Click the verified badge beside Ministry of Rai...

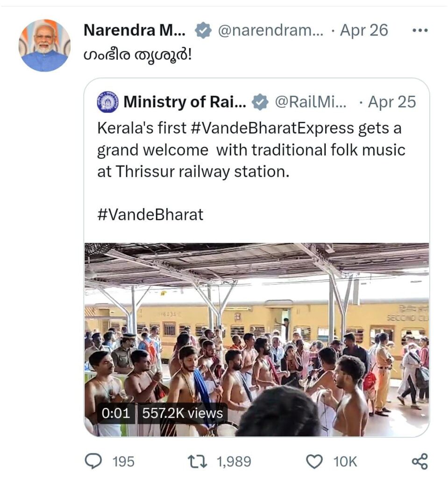(260, 102)
